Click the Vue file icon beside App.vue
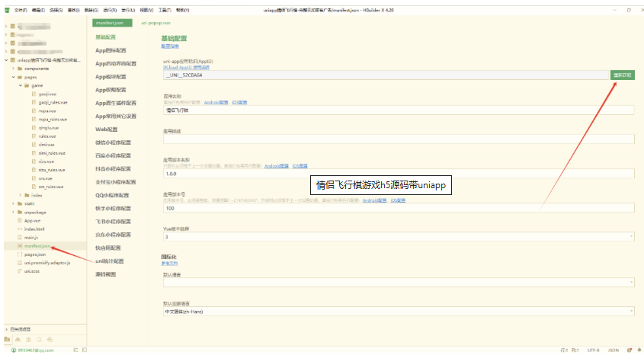This screenshot has width=644, height=355. tap(19, 219)
